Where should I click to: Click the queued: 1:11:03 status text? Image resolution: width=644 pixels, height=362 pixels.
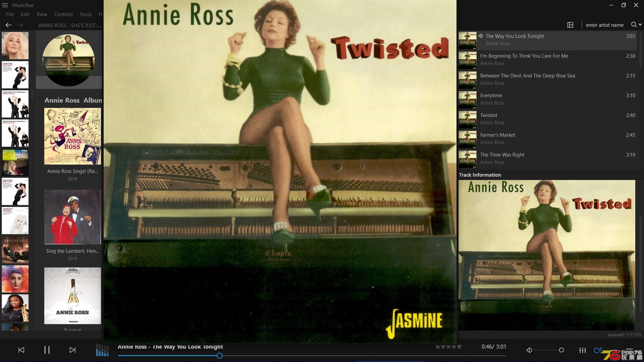624,335
